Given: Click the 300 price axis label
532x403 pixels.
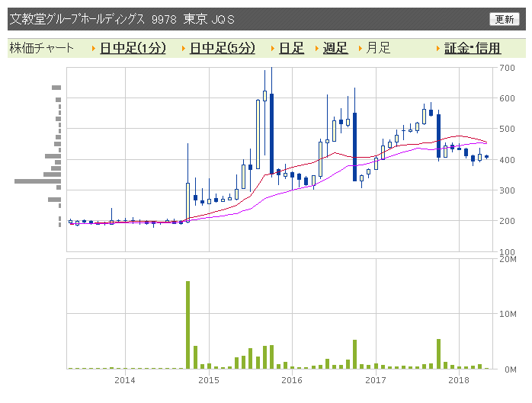Looking at the screenshot, I should point(508,190).
